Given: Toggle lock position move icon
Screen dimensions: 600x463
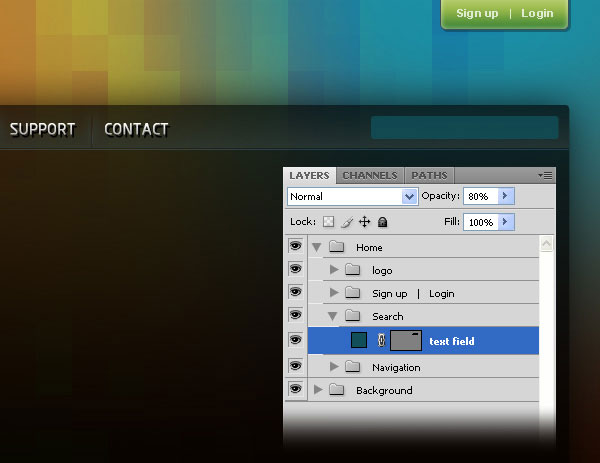Looking at the screenshot, I should coord(365,222).
